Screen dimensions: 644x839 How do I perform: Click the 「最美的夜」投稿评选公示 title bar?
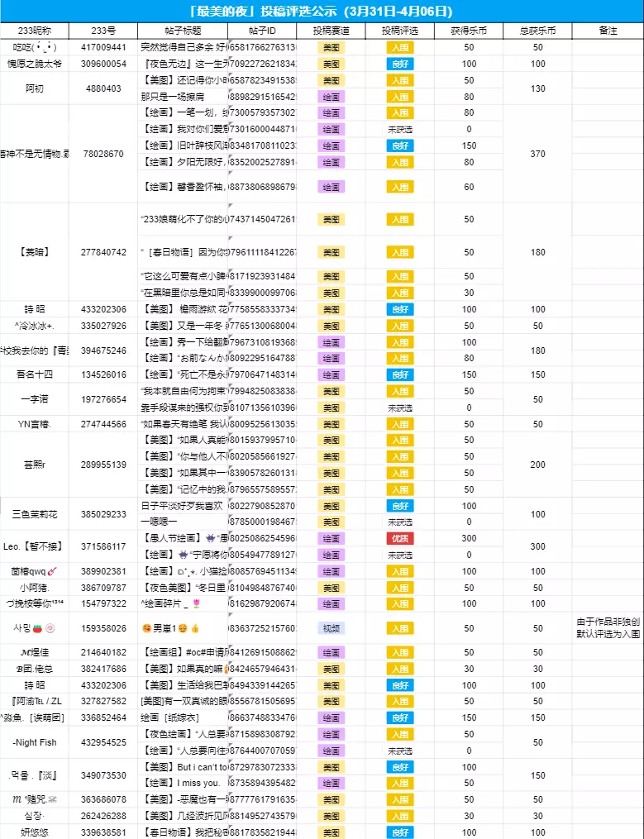tap(322, 12)
